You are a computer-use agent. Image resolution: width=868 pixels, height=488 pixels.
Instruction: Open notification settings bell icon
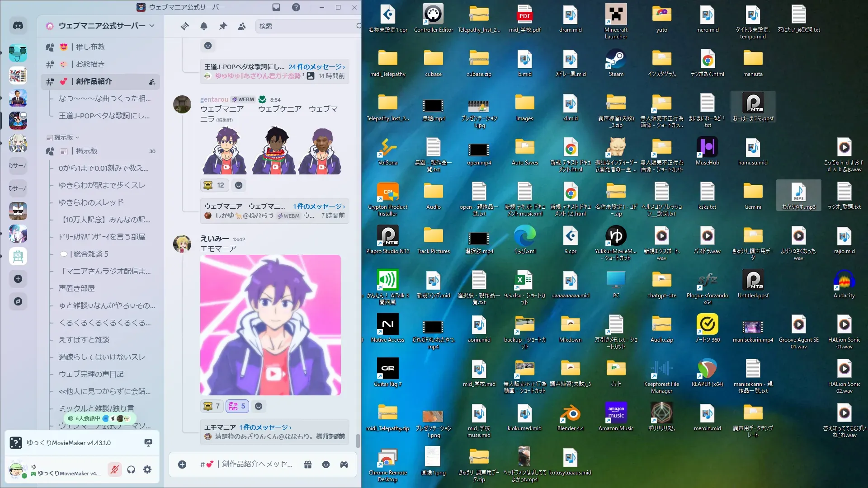pyautogui.click(x=204, y=26)
